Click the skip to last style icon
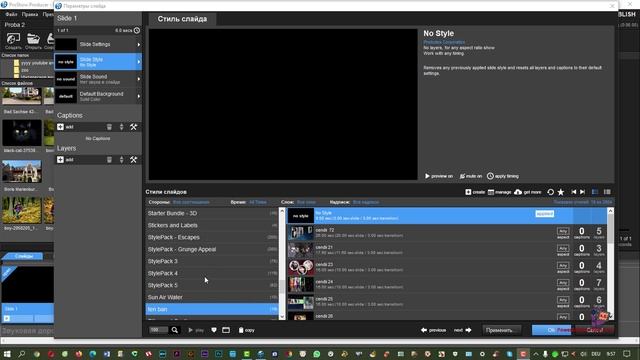The width and height of the screenshot is (640, 360). [583, 192]
